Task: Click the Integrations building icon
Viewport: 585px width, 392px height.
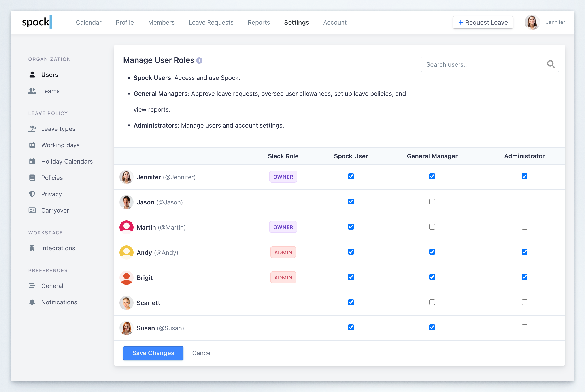Action: pyautogui.click(x=32, y=248)
